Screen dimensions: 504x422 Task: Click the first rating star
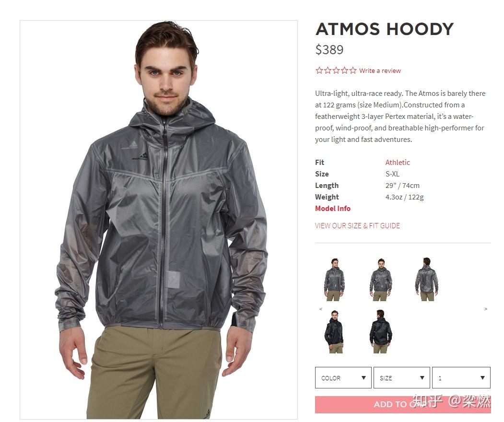point(319,70)
